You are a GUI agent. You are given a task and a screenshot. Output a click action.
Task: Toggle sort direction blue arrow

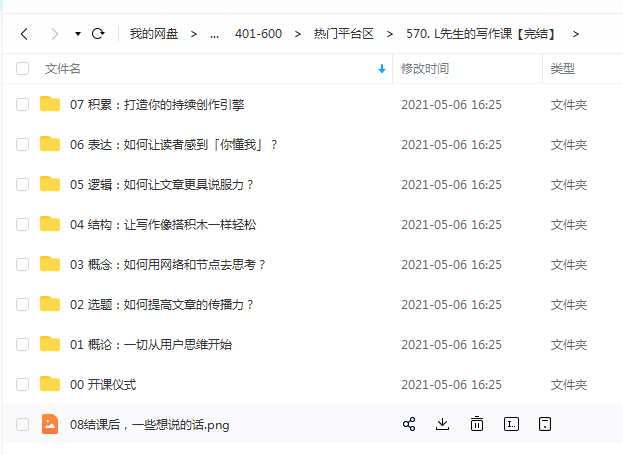click(x=382, y=69)
